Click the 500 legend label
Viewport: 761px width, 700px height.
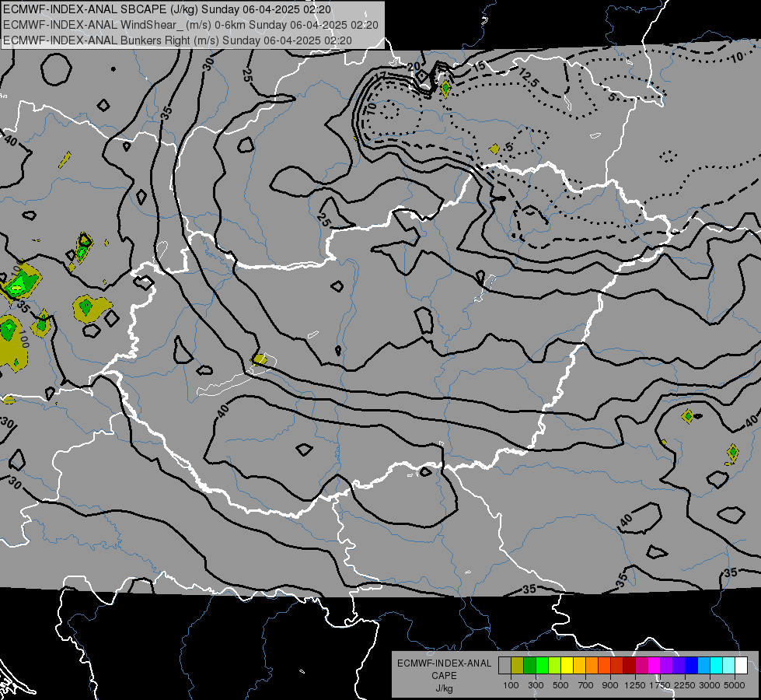point(560,685)
